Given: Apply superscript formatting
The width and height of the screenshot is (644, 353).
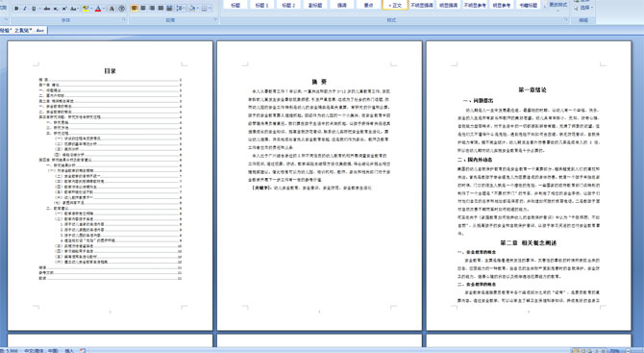Looking at the screenshot, I should (x=64, y=9).
